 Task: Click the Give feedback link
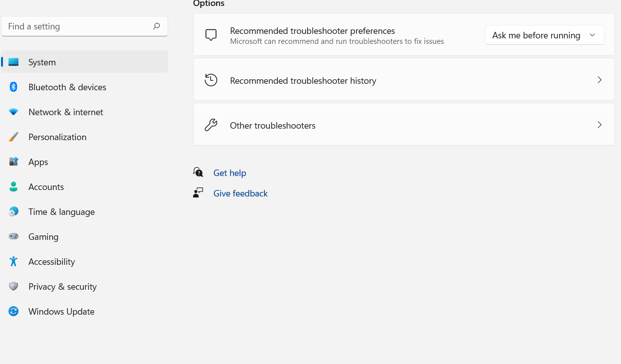240,193
